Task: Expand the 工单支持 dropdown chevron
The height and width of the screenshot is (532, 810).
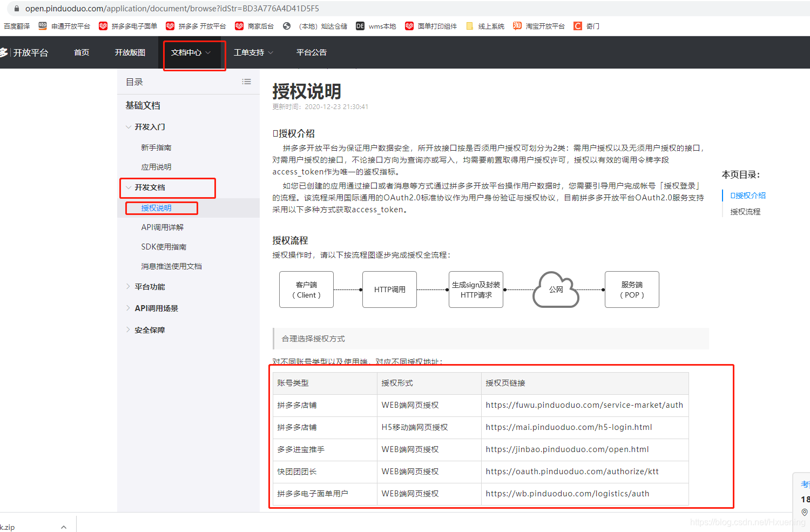Action: [x=271, y=52]
